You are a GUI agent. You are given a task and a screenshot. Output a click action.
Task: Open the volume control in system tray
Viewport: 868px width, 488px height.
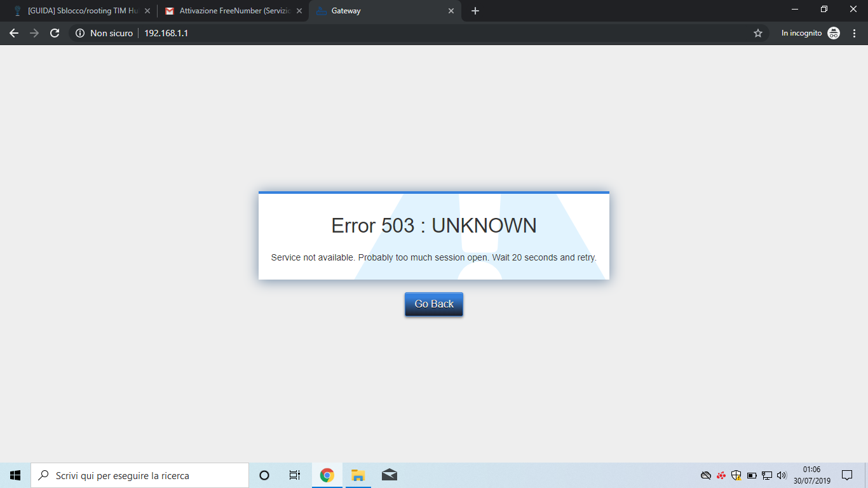tap(782, 475)
